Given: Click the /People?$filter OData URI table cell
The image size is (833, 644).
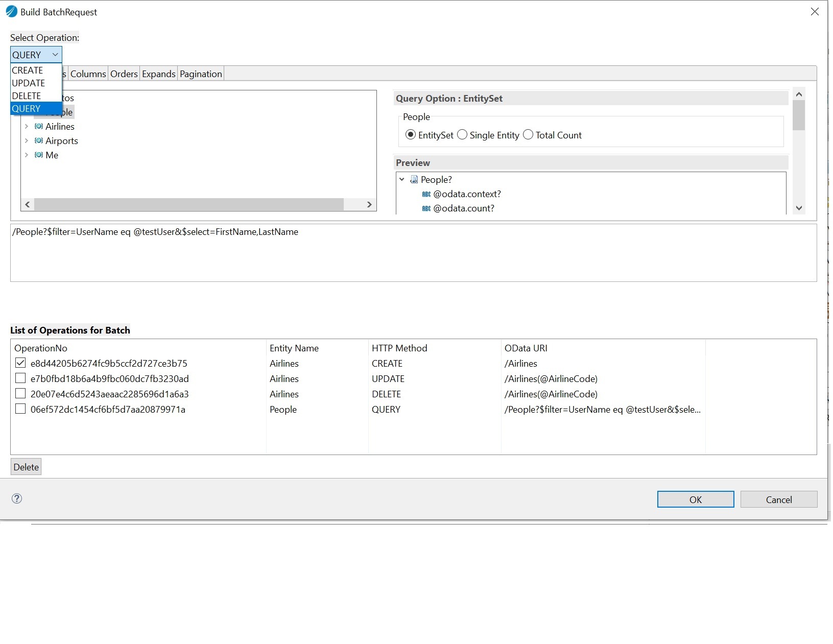Looking at the screenshot, I should point(603,409).
